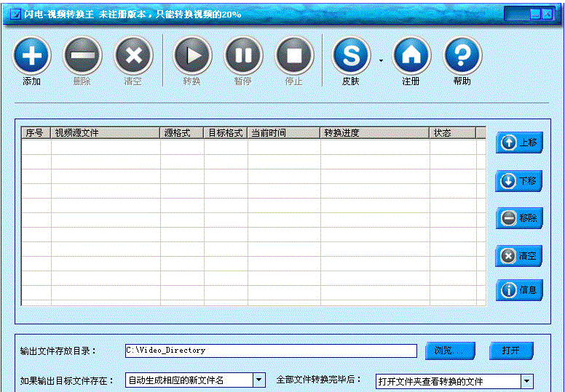Open the output folder with 打开 button
Image resolution: width=565 pixels, height=392 pixels.
click(511, 351)
